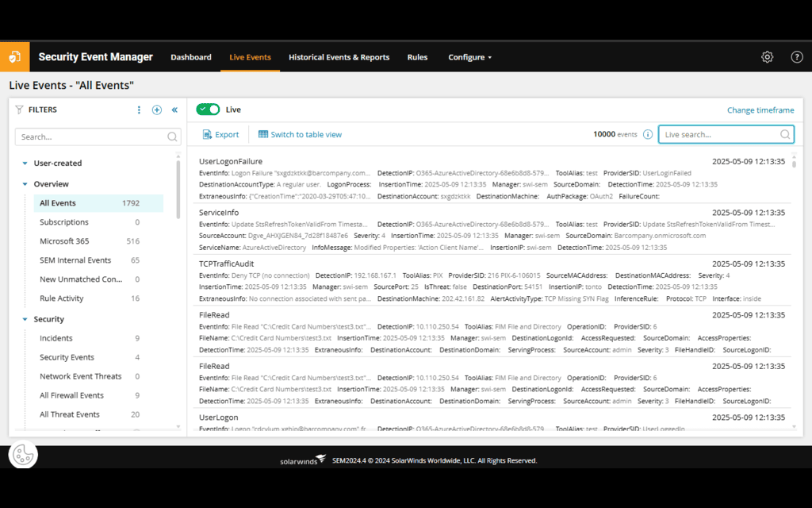Click the info icon next to 10000 events
The width and height of the screenshot is (812, 508).
pos(649,134)
